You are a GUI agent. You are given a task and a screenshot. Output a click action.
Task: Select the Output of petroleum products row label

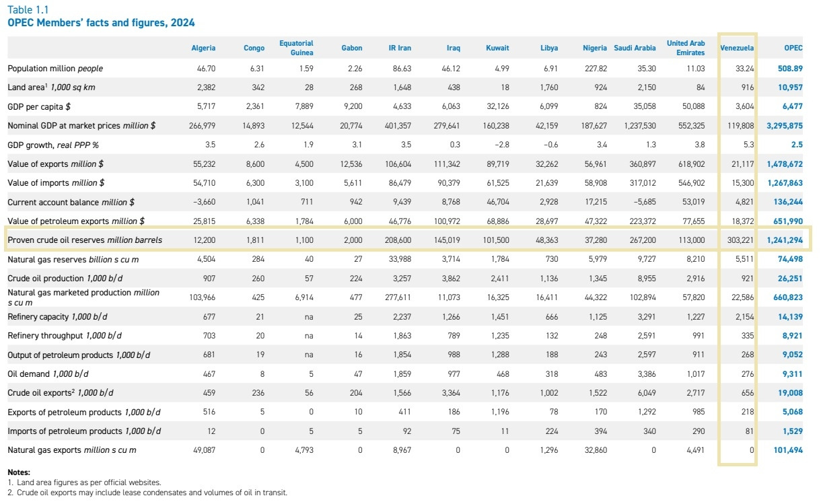tap(79, 355)
